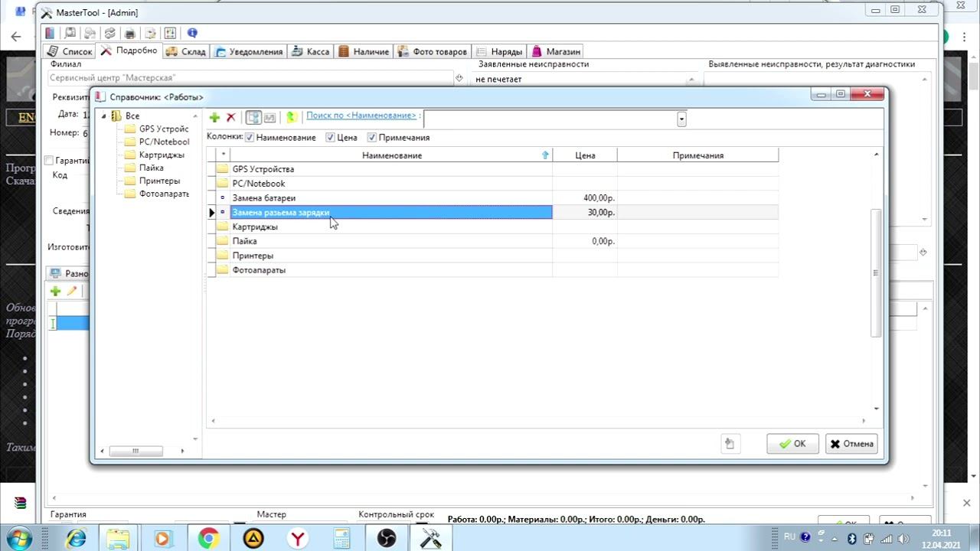The image size is (980, 551).
Task: Open the Наличие tab
Action: [x=364, y=51]
